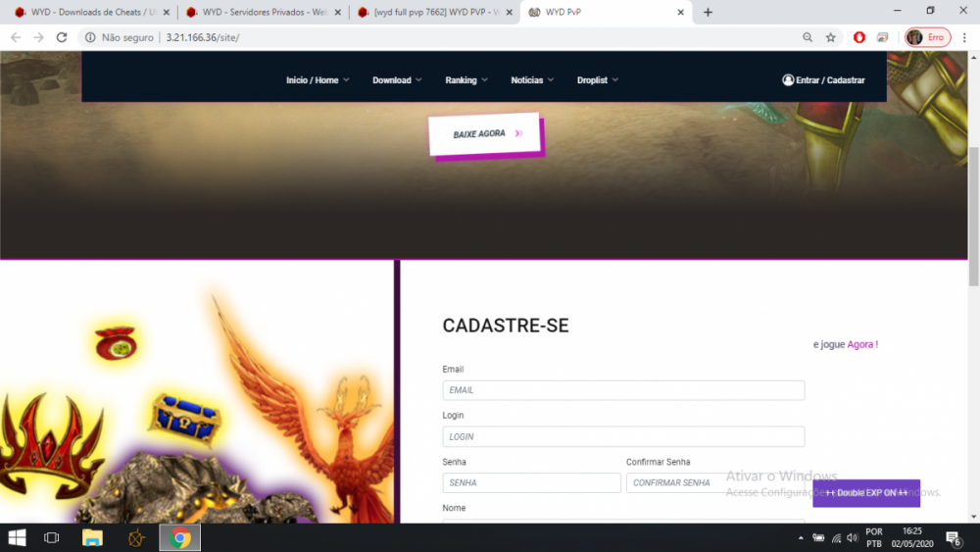Open the red Opera-style extension icon

tap(859, 37)
